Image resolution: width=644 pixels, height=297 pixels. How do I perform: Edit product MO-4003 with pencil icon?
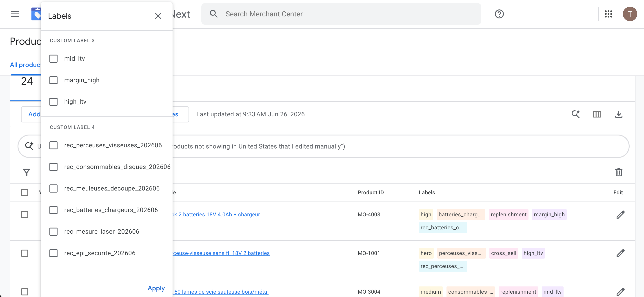click(x=620, y=215)
